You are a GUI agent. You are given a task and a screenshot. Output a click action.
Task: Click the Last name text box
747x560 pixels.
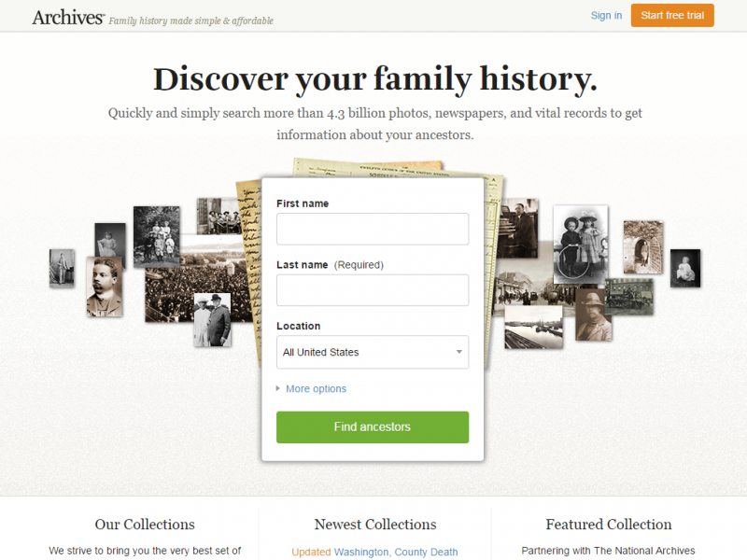[x=373, y=290]
